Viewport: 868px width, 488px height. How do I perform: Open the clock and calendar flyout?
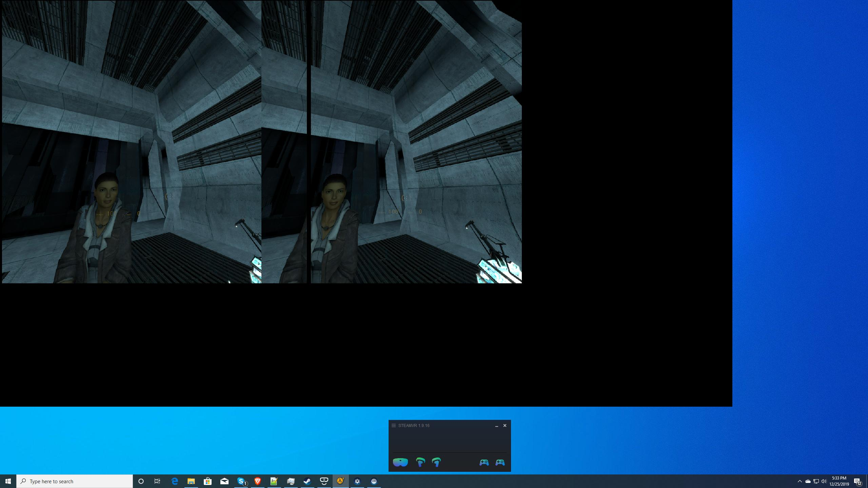[x=839, y=481]
